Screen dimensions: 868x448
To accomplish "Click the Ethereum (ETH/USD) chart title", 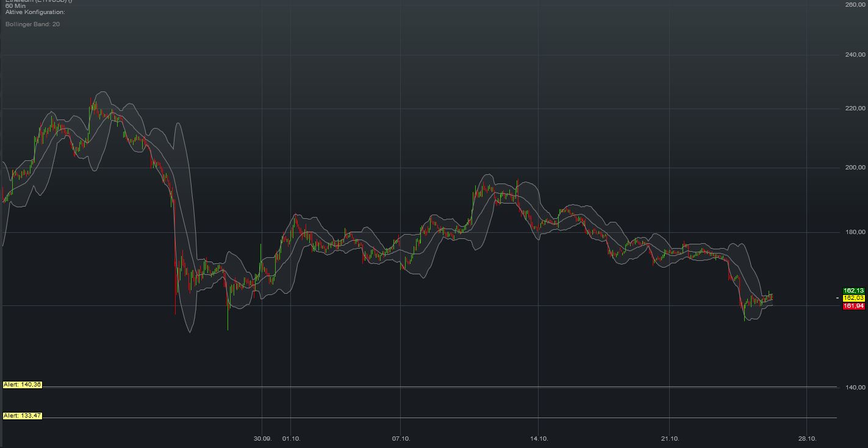I will 38,1.
